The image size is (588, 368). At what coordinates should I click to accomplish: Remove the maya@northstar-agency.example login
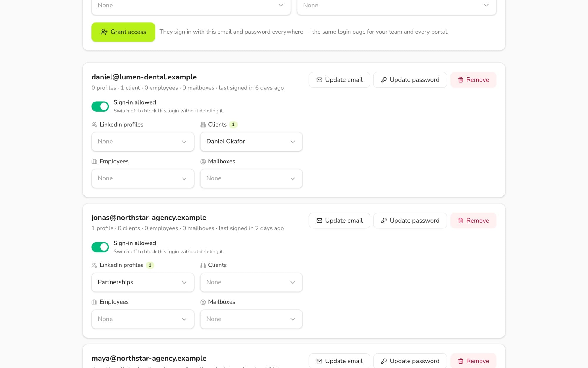point(473,361)
